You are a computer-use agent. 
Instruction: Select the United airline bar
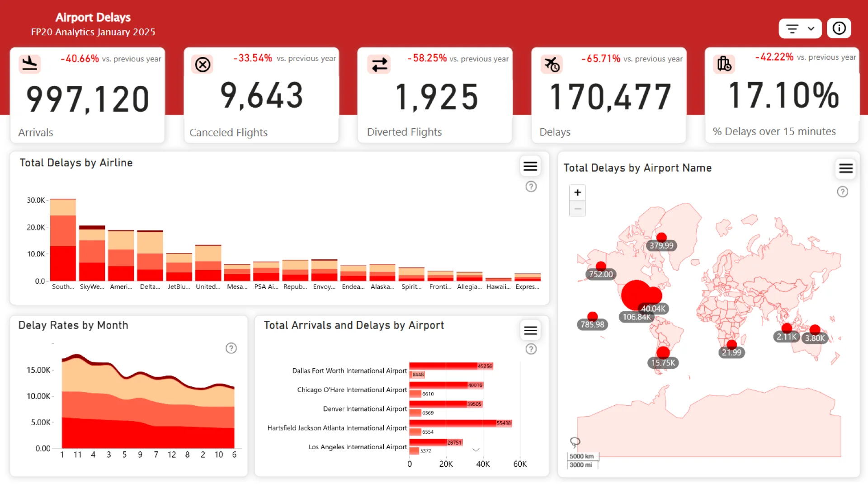point(208,263)
